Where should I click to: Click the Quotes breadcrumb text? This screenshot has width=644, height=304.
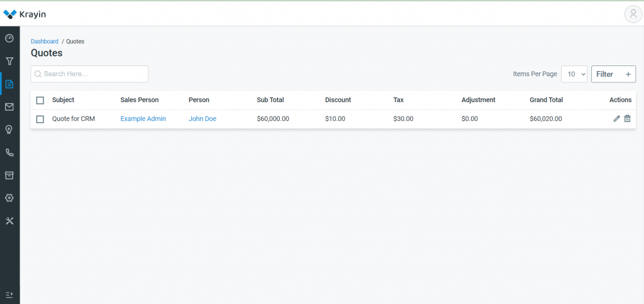click(x=75, y=42)
